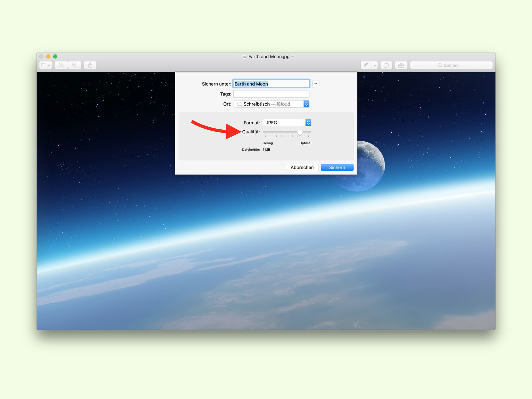
Task: Open the Ort location dropdown
Action: [x=271, y=104]
